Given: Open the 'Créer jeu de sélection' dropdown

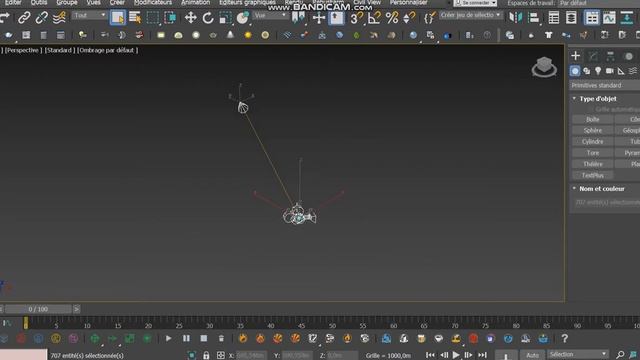Looking at the screenshot, I should coord(471,15).
